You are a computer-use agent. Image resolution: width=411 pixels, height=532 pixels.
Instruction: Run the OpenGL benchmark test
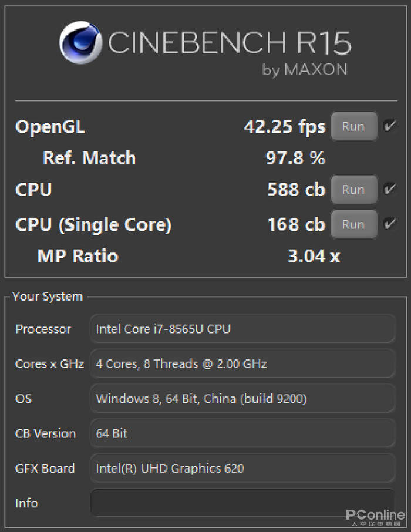(353, 126)
